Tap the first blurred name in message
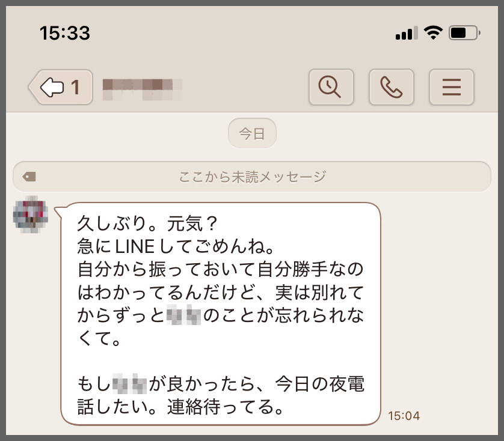 [183, 315]
